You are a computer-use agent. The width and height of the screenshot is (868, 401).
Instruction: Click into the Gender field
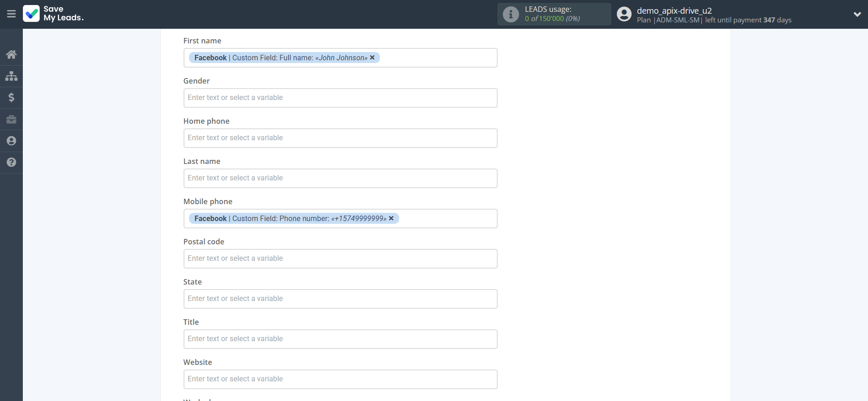pos(340,98)
